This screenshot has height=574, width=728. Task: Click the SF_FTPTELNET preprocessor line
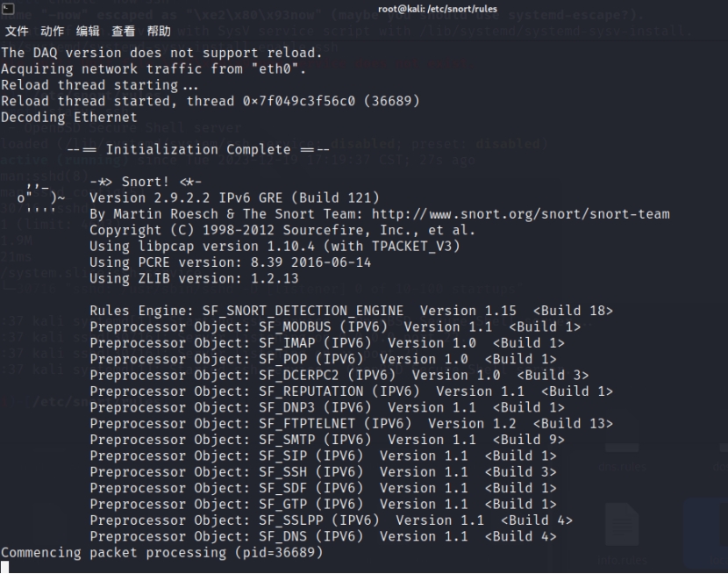pos(351,424)
